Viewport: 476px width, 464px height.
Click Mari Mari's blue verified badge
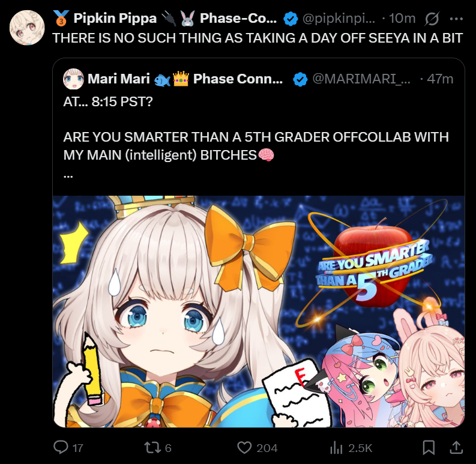pyautogui.click(x=300, y=79)
